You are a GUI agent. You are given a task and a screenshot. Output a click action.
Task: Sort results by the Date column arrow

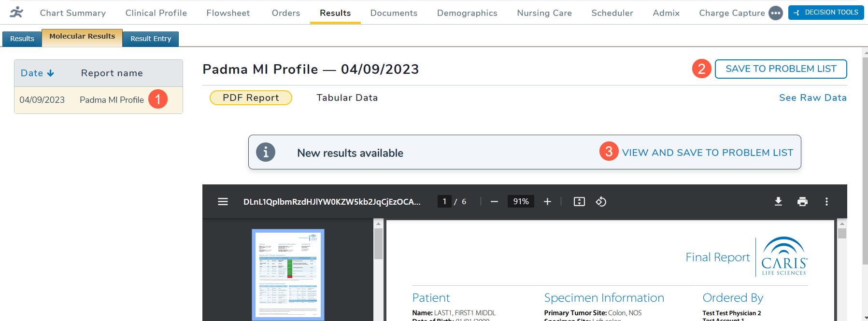click(50, 73)
